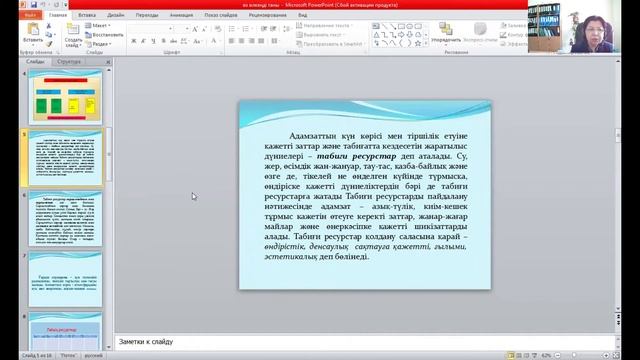Toggle bold (Ж) formatting
This screenshot has width=640, height=360.
pos(133,41)
